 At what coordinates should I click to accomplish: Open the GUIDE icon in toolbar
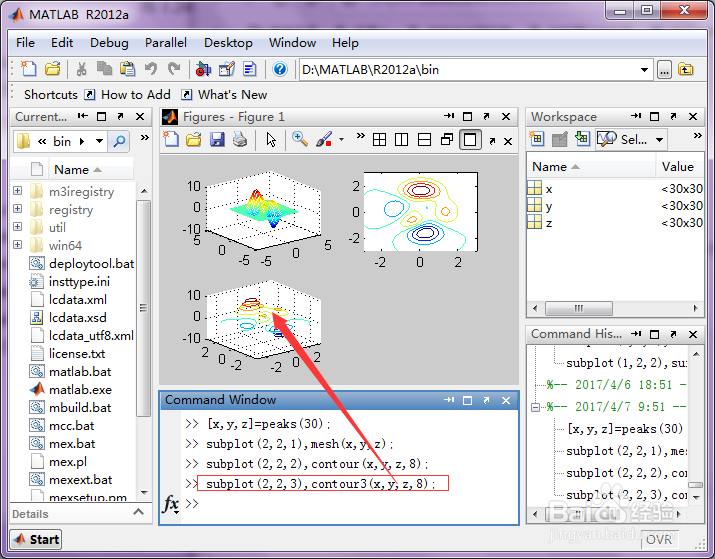click(x=226, y=69)
